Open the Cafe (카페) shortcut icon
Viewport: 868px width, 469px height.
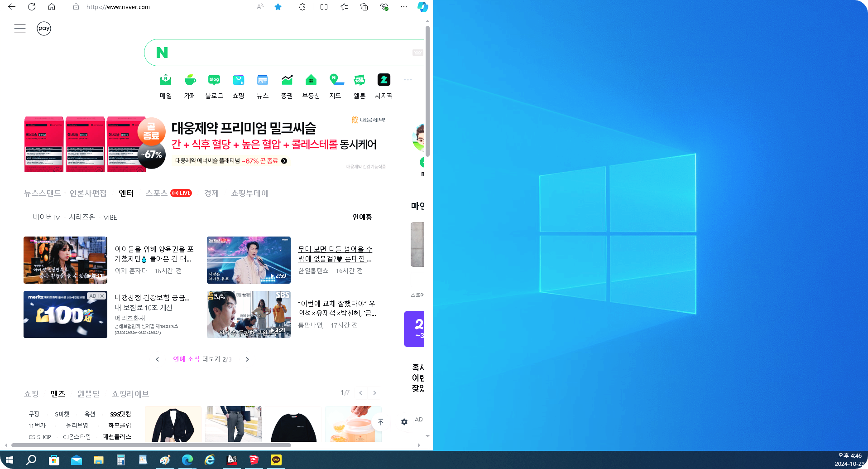[x=190, y=80]
